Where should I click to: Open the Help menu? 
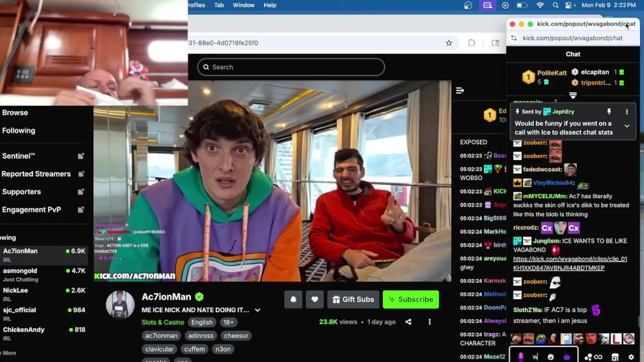click(x=270, y=5)
